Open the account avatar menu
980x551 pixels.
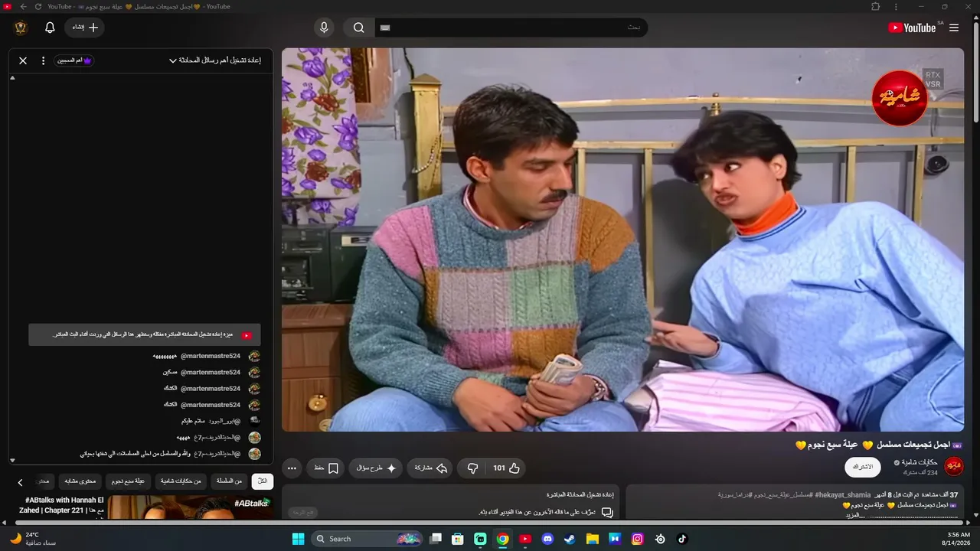pos(21,28)
